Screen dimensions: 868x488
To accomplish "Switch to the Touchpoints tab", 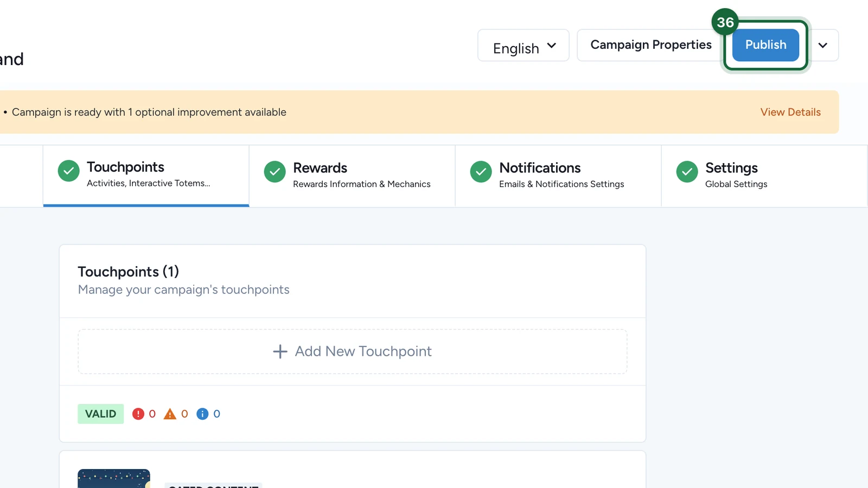I will 146,176.
